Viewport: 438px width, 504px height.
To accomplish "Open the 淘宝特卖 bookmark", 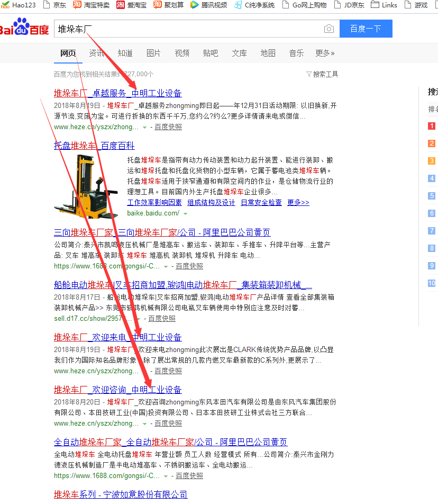I will (91, 5).
